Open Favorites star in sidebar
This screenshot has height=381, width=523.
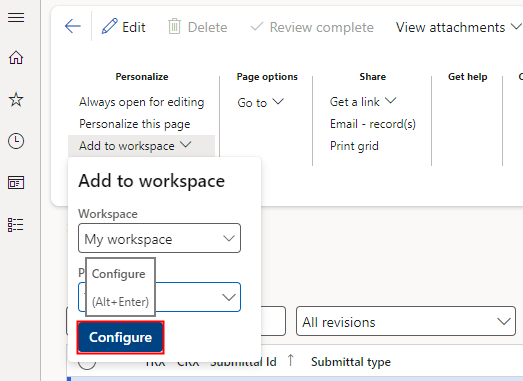tap(16, 99)
